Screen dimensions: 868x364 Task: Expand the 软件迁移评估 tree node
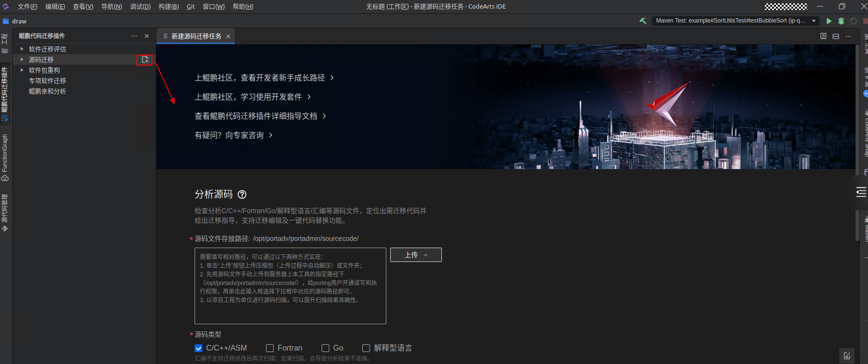click(22, 49)
